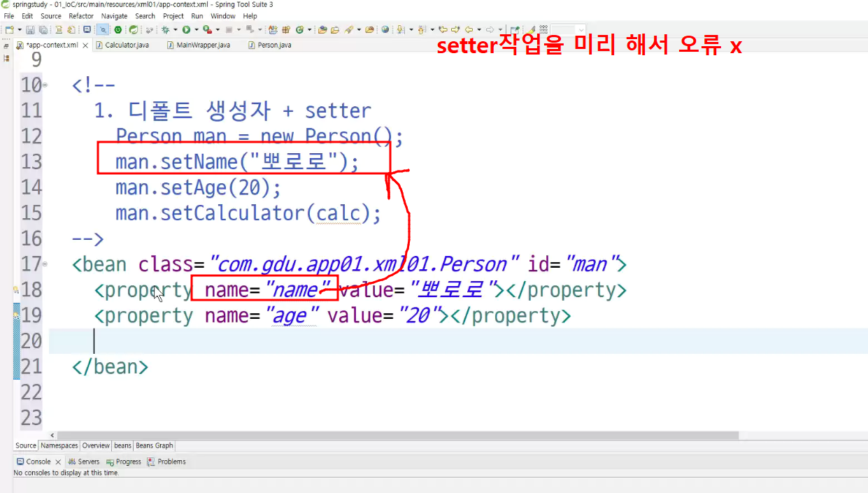Expand the New Java Class dropdown
Viewport: 868px width, 493px height.
tap(309, 29)
